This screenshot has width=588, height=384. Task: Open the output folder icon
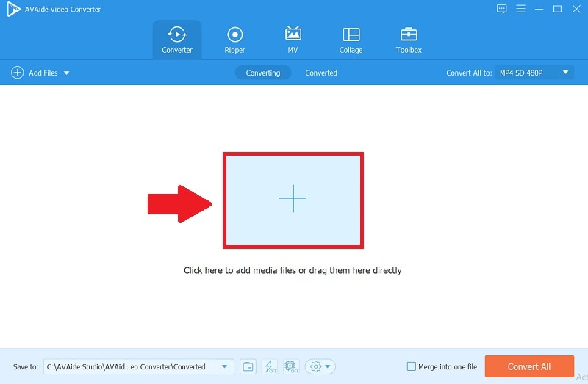point(248,366)
